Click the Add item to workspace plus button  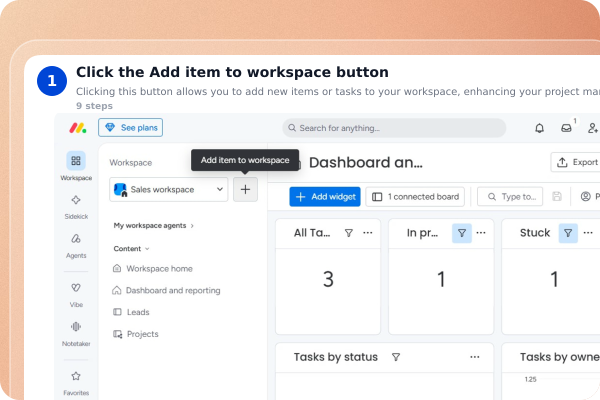coord(245,189)
